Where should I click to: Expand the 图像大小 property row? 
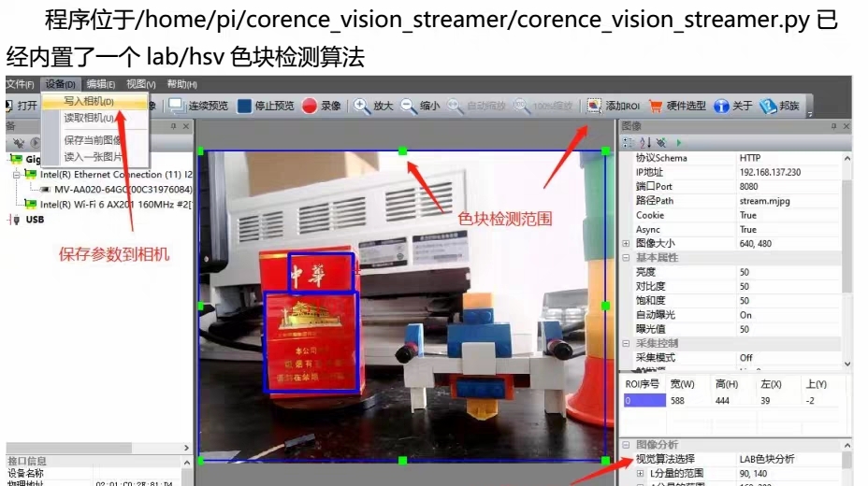(626, 244)
